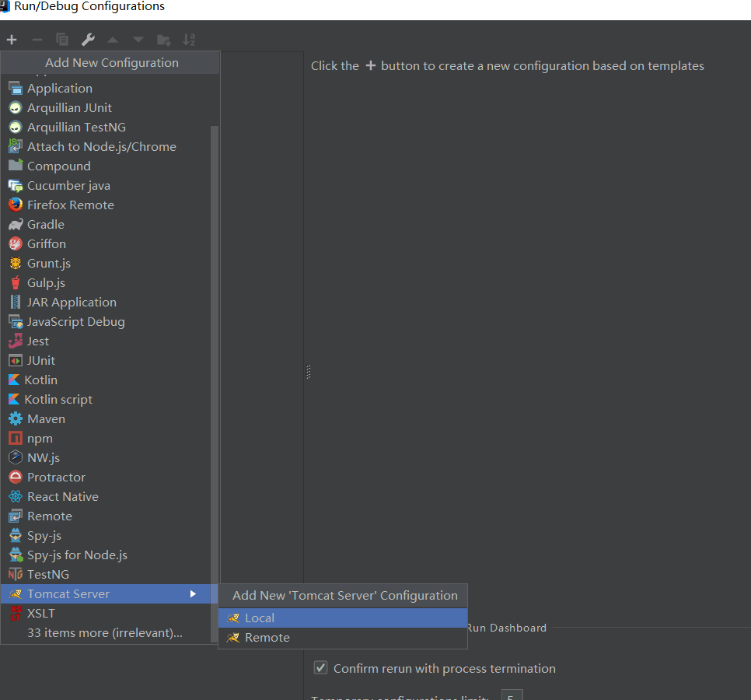Select the Kotlin script entry
Image resolution: width=751 pixels, height=700 pixels.
tap(106, 400)
